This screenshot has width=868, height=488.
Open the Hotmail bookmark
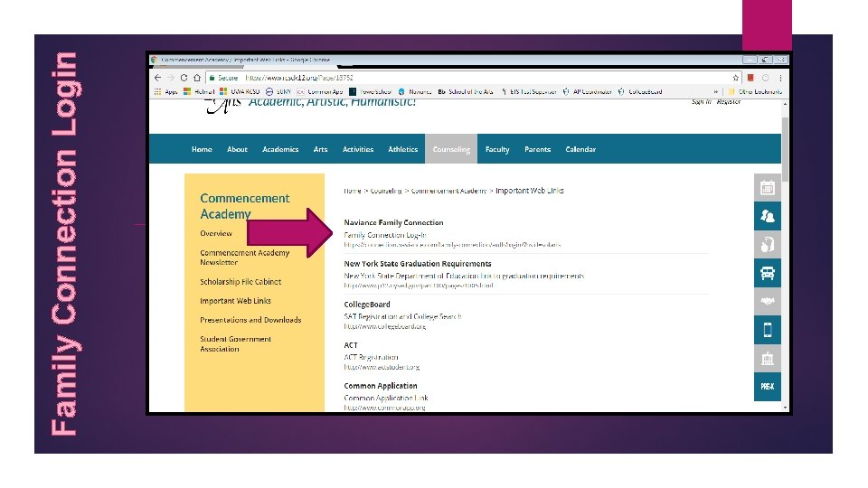[199, 92]
